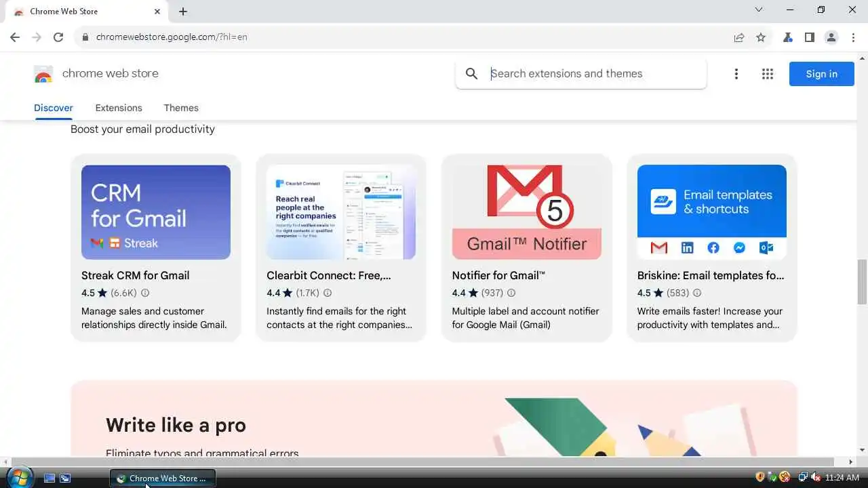This screenshot has width=868, height=488.
Task: Click the CRM for Gmail Streak thumbnail
Action: [x=156, y=212]
